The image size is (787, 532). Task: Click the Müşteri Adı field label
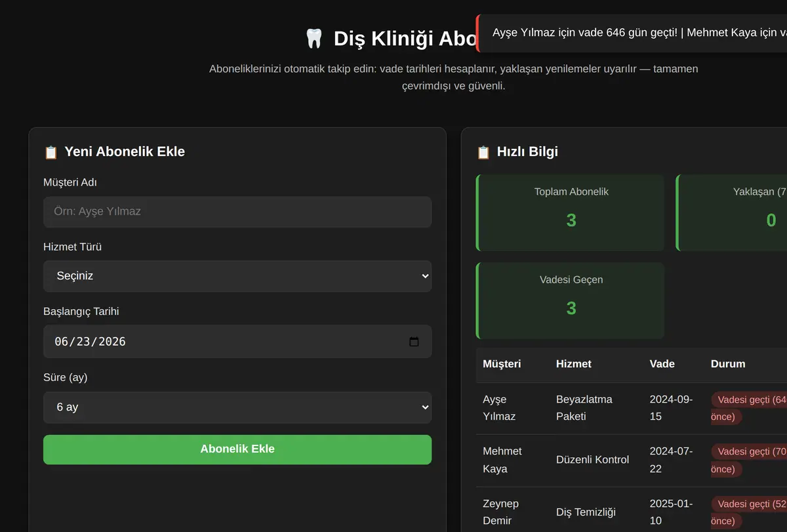point(70,182)
